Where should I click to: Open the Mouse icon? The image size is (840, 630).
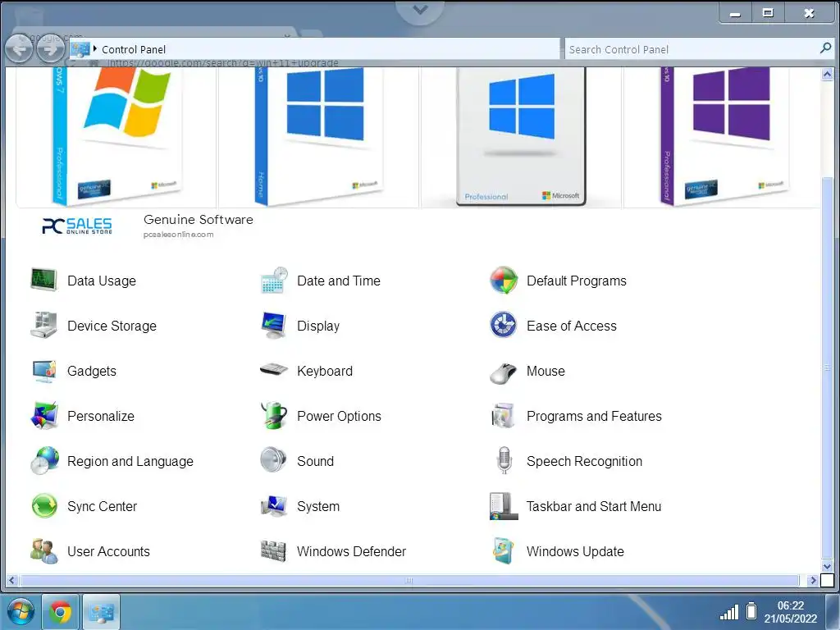[504, 372]
